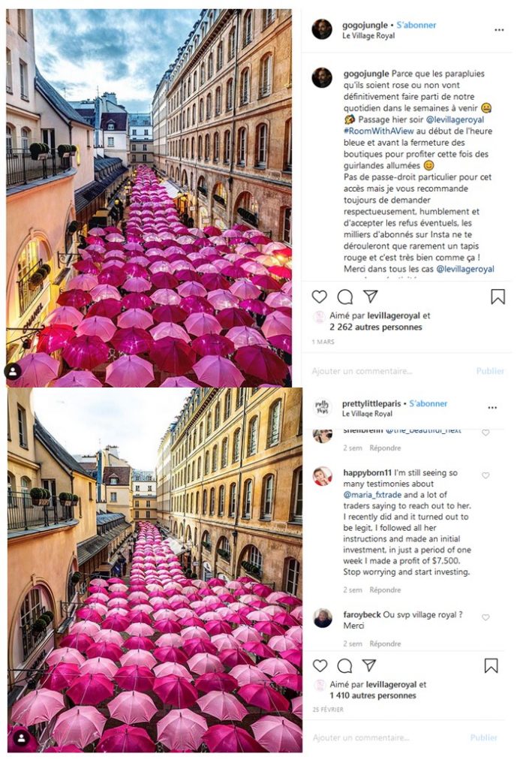Viewport: 532px width, 769px height.
Task: Click S'abonner next to prettylittleparis
Action: click(x=428, y=403)
